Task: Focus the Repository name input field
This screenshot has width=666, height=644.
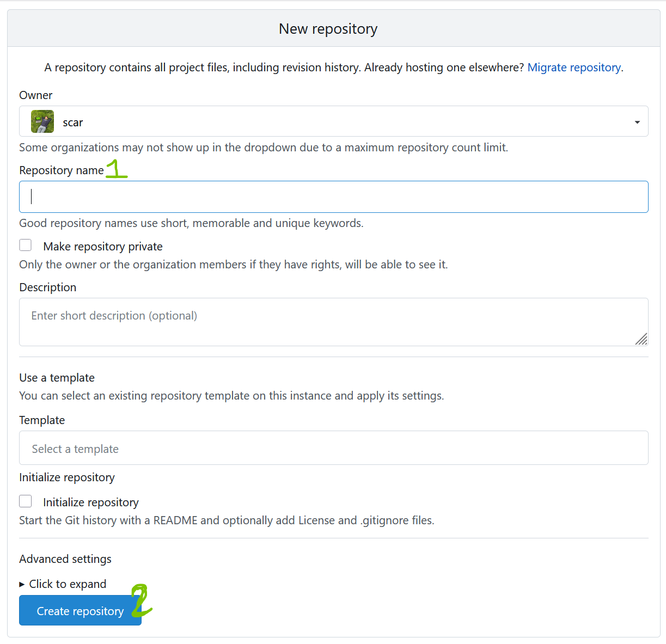Action: (333, 197)
